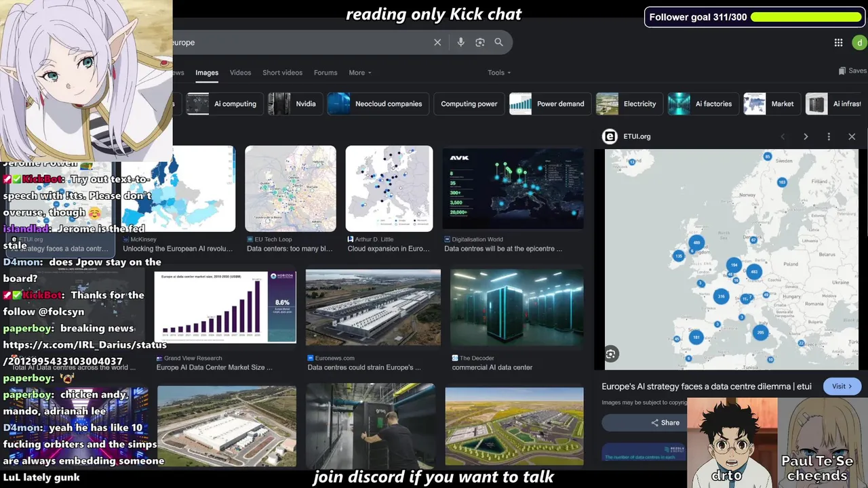Select the Ai factories filter chip
Image resolution: width=868 pixels, height=488 pixels.
click(x=702, y=104)
